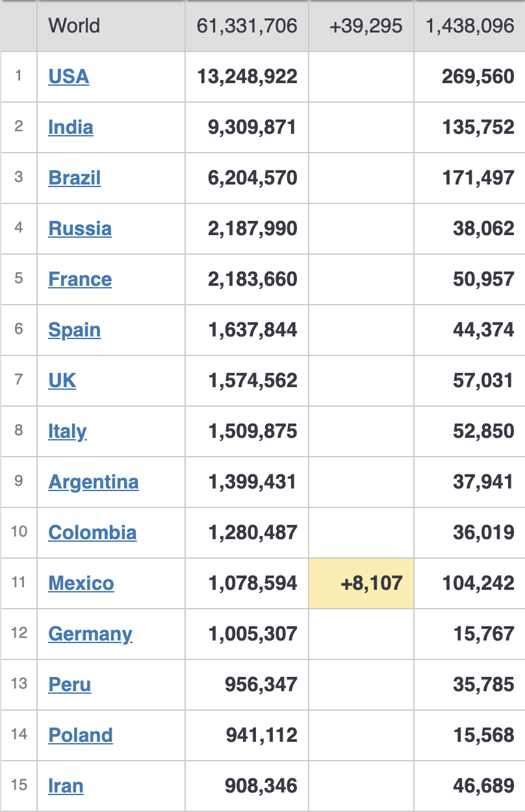
Task: Click the Spain country link
Action: click(x=74, y=330)
